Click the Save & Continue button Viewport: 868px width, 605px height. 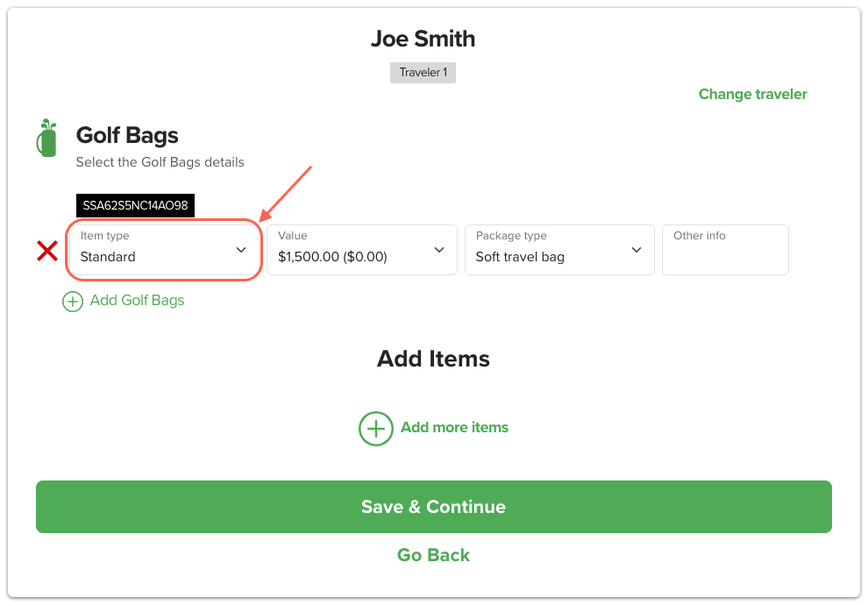pos(434,507)
